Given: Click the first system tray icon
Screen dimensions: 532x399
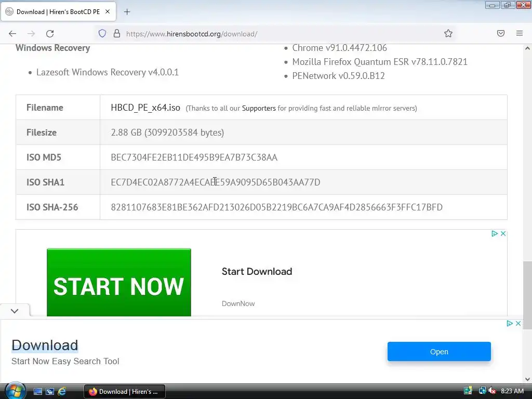Looking at the screenshot, I should coord(468,391).
